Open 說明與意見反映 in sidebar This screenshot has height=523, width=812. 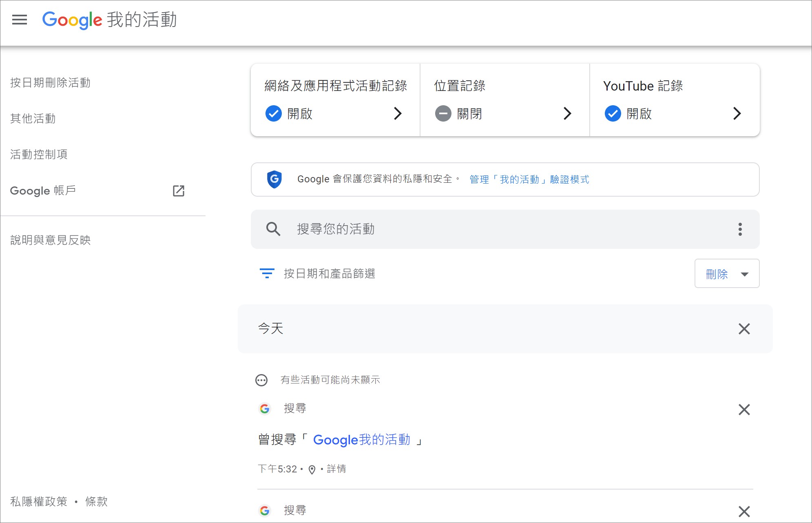coord(50,240)
